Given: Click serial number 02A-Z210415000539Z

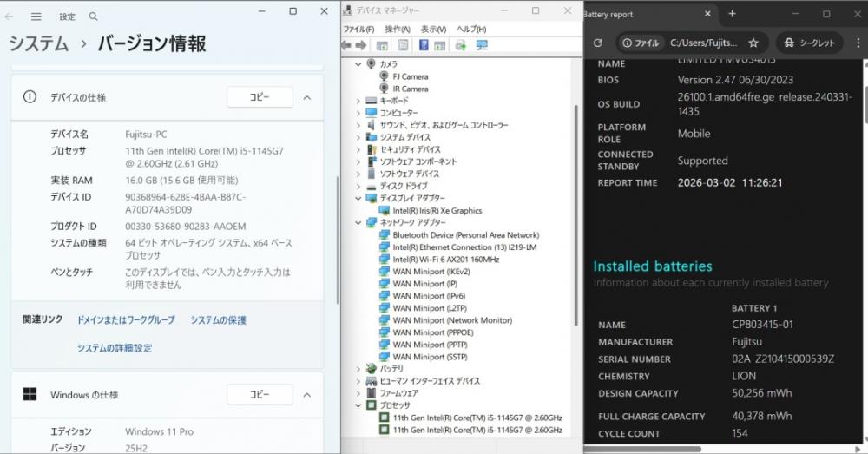Looking at the screenshot, I should point(783,359).
